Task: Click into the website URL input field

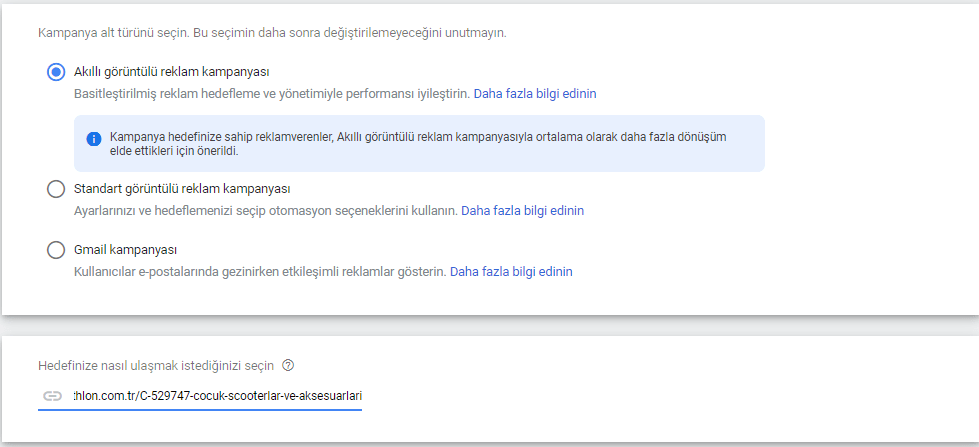Action: (217, 396)
